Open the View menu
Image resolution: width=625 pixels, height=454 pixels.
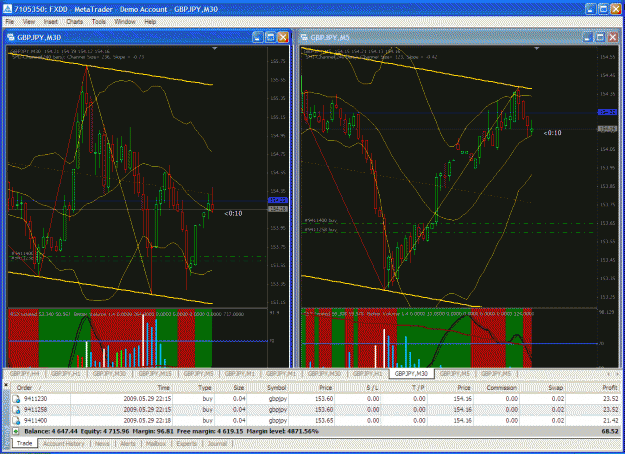29,22
